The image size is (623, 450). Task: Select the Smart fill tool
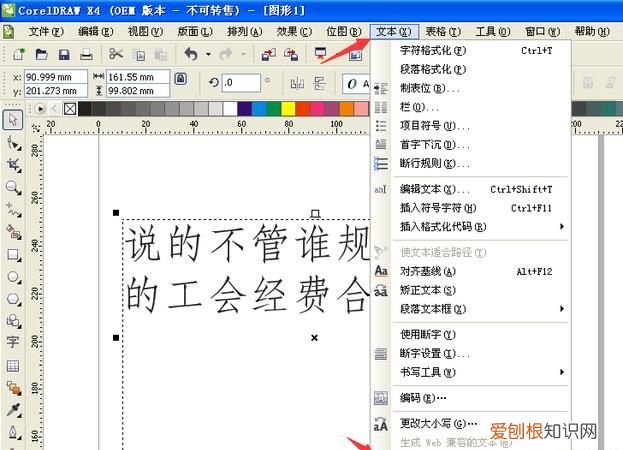pyautogui.click(x=14, y=232)
